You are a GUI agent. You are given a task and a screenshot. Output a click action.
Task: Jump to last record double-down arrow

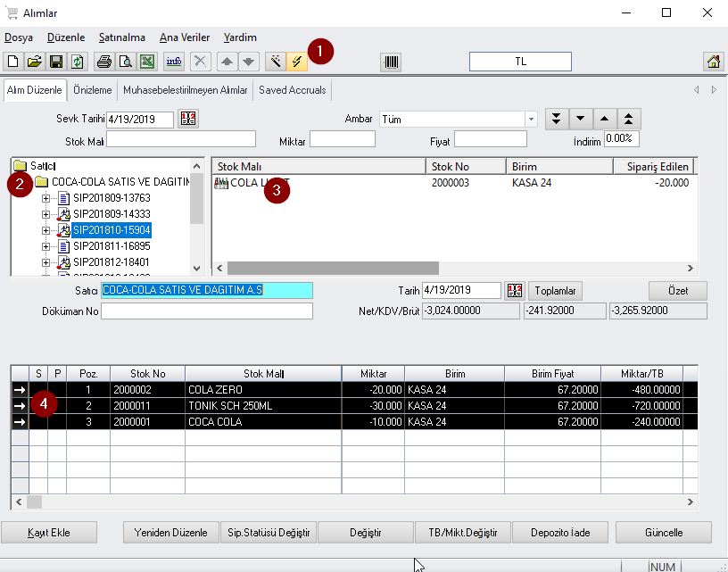[x=556, y=119]
